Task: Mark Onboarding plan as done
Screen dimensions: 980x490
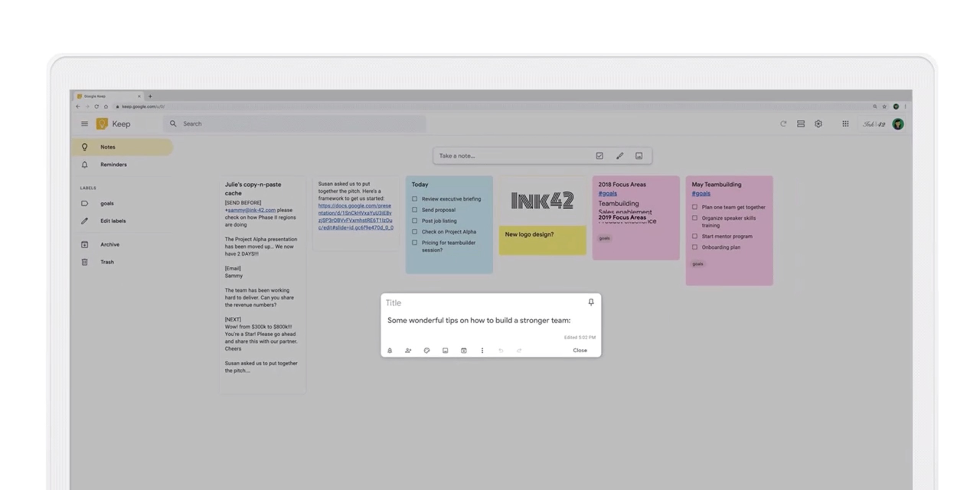Action: pyautogui.click(x=695, y=247)
